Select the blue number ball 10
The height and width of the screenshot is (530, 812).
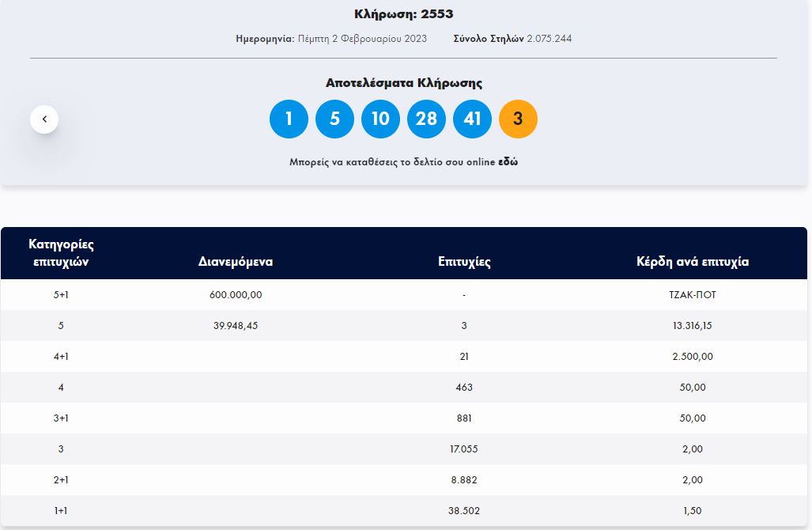(381, 119)
